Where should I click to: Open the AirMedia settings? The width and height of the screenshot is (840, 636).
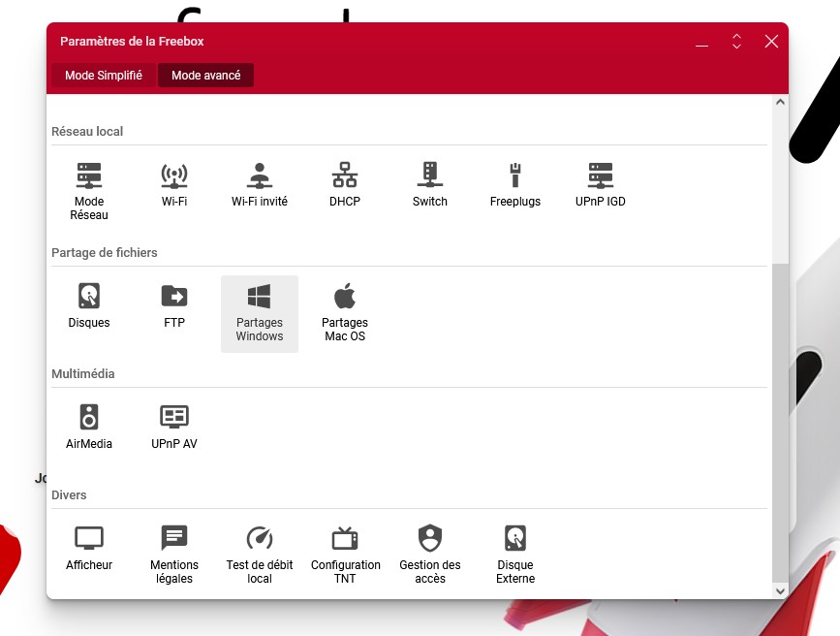point(89,427)
